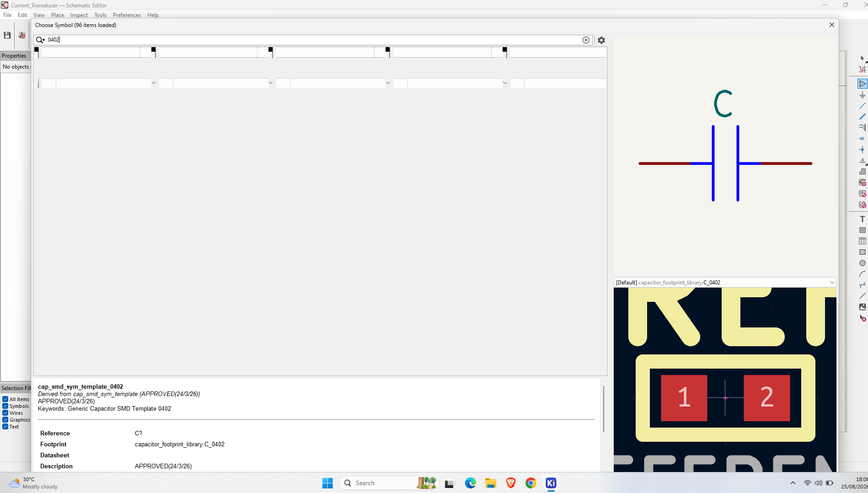This screenshot has width=868, height=493.
Task: Open the Help menu
Action: tap(153, 15)
